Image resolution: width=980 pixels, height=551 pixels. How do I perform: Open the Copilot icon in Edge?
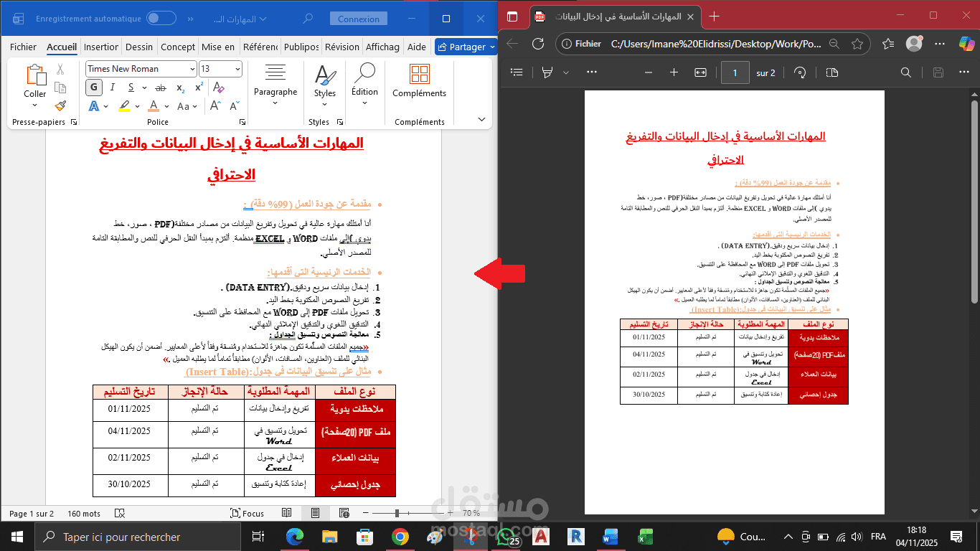(966, 44)
